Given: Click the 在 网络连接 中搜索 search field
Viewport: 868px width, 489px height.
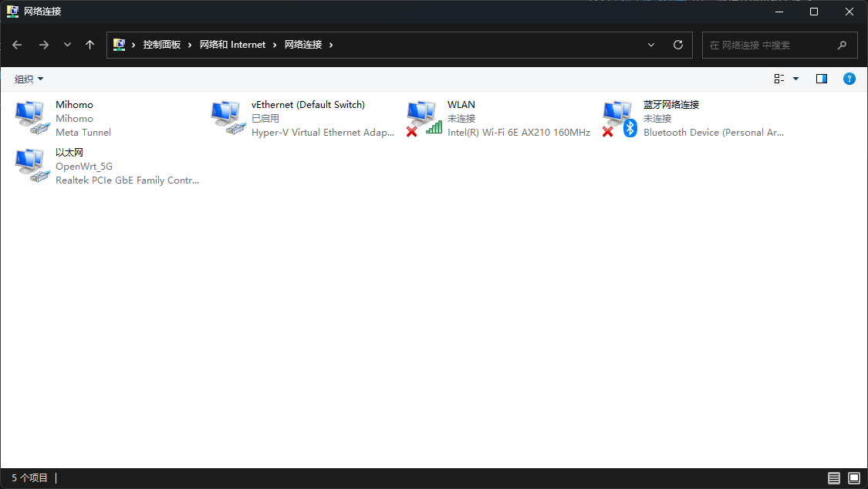Looking at the screenshot, I should point(768,45).
